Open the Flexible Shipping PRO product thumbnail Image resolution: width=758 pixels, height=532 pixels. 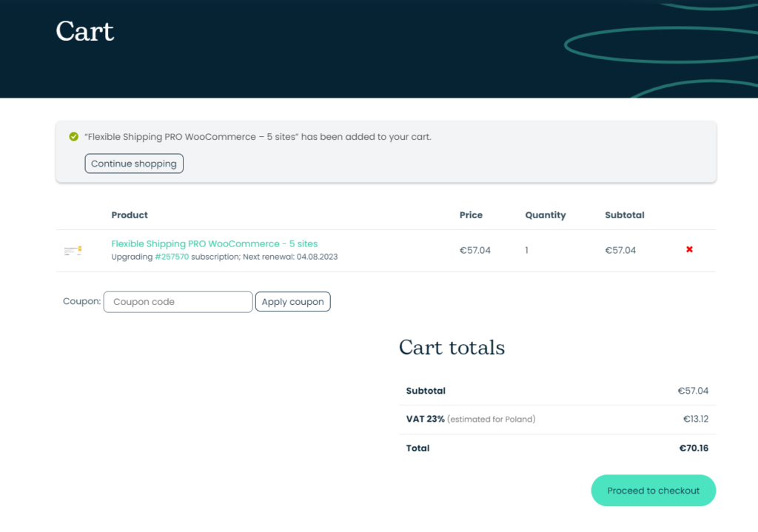tap(73, 250)
